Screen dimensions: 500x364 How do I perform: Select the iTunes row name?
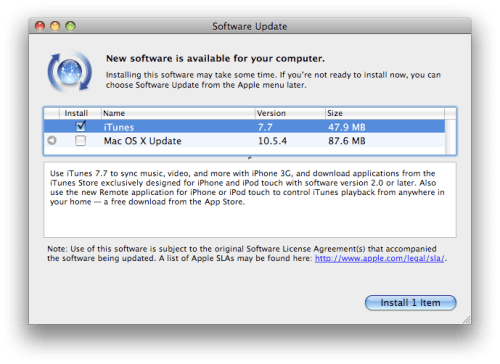(119, 127)
